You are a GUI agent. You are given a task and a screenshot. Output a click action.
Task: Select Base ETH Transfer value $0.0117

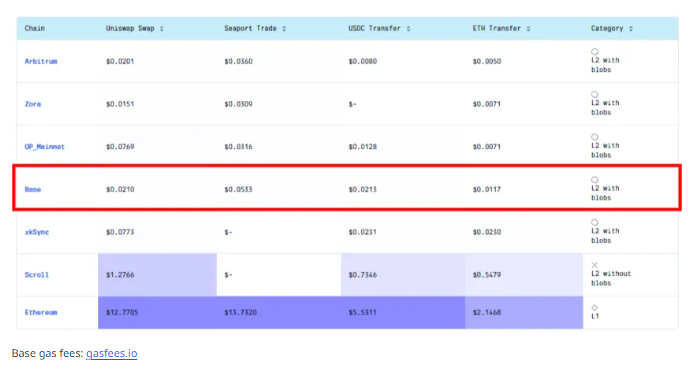[487, 190]
